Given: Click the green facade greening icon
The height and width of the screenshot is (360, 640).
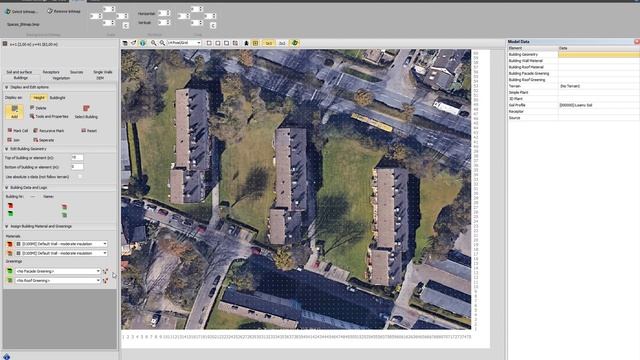Looking at the screenshot, I should [x=9, y=271].
